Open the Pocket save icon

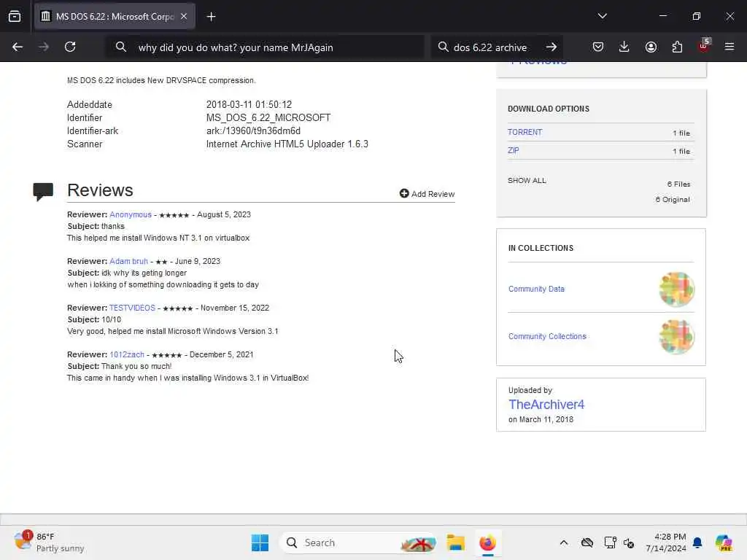coord(598,47)
